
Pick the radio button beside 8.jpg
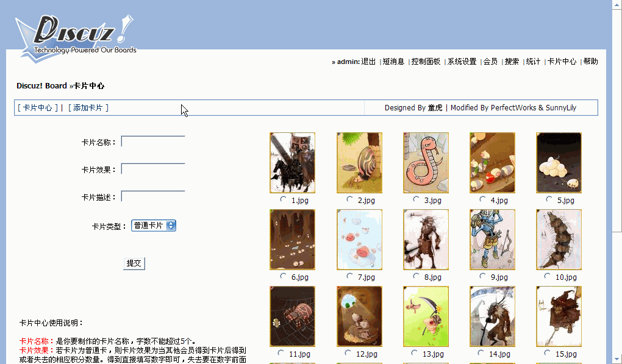(416, 276)
